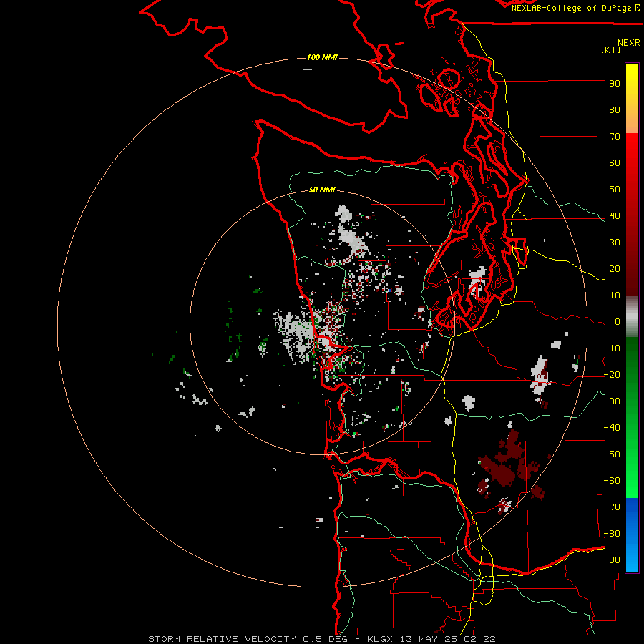This screenshot has width=644, height=644.
Task: Click the 60 value on velocity scale
Action: (615, 163)
